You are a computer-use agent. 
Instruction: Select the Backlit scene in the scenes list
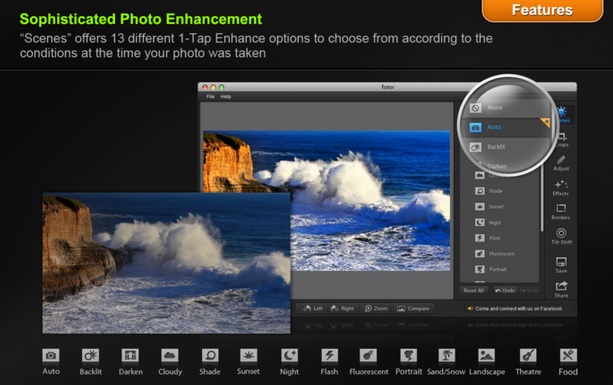pyautogui.click(x=506, y=147)
